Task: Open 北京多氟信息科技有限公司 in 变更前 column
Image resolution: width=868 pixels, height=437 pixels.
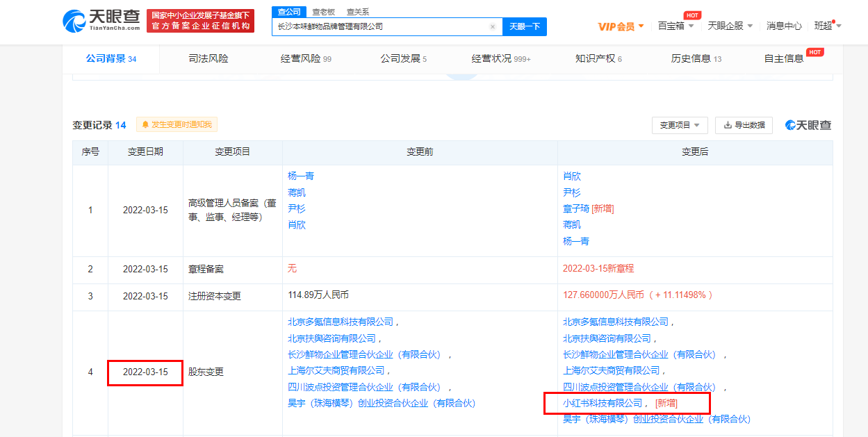Action: [341, 322]
